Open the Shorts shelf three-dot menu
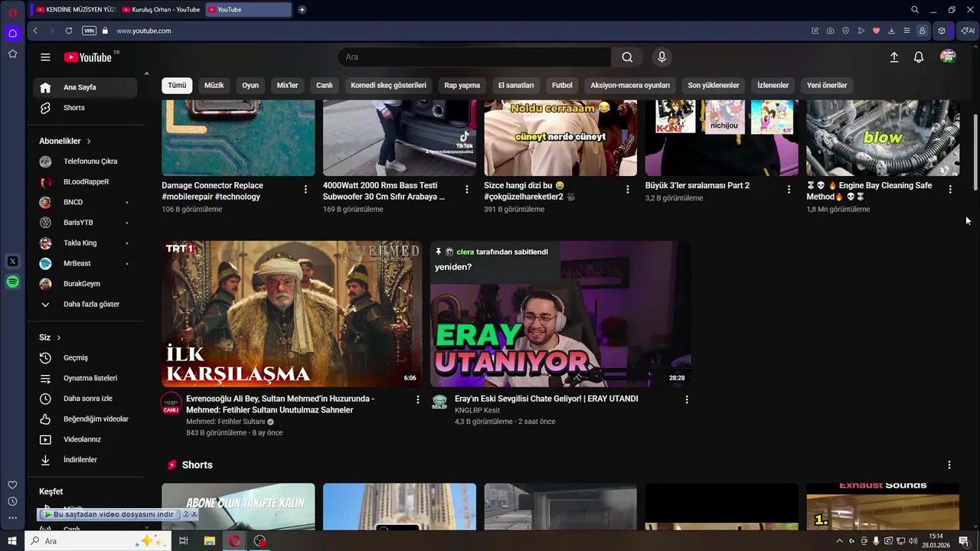This screenshot has width=980, height=551. point(949,465)
